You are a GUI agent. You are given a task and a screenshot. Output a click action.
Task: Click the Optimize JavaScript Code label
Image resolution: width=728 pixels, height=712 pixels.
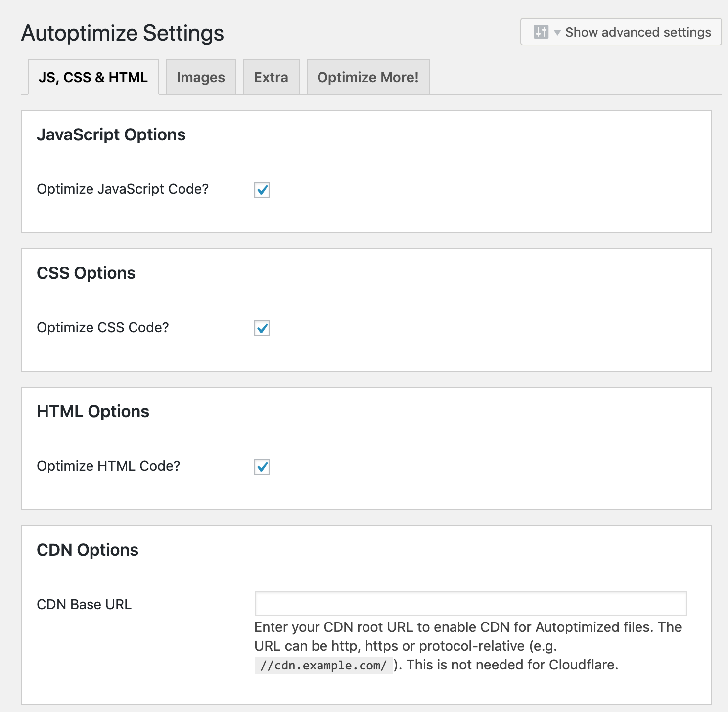coord(123,189)
